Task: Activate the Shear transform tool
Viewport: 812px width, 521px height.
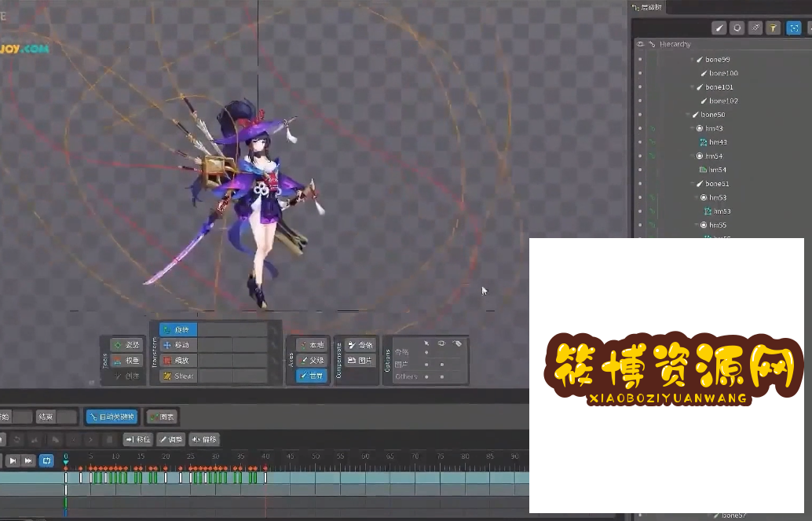Action: 178,376
